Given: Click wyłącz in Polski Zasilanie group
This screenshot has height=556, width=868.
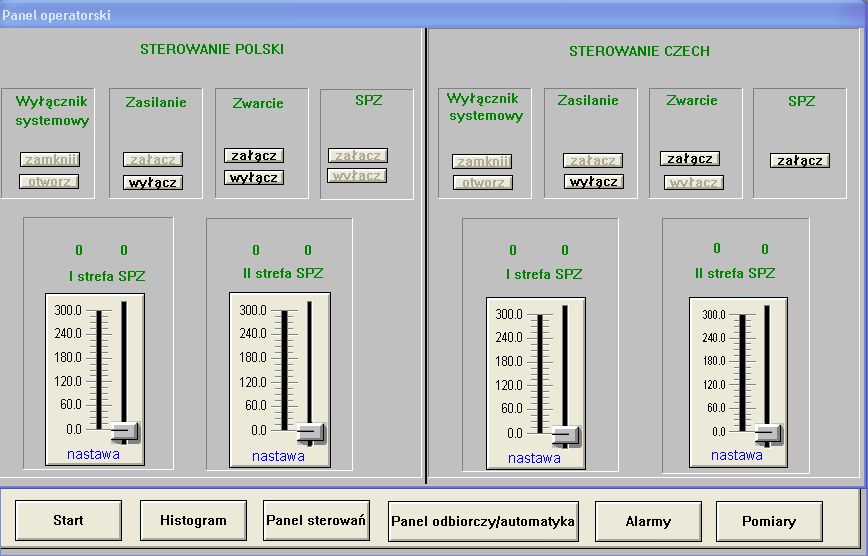Looking at the screenshot, I should tap(153, 182).
